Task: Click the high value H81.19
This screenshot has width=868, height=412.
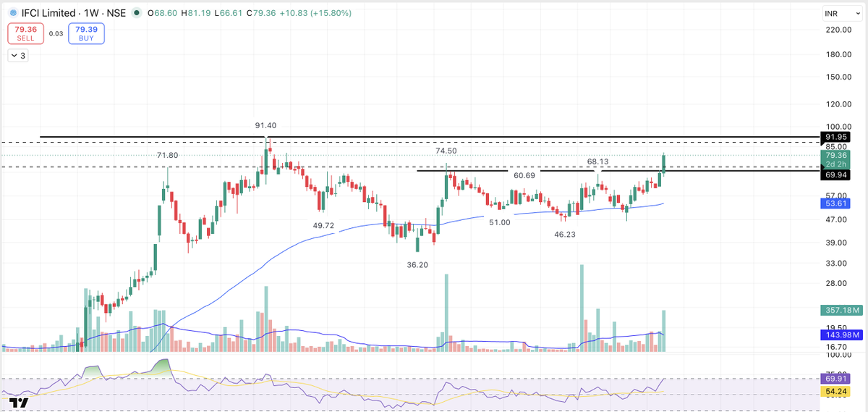Action: point(197,14)
